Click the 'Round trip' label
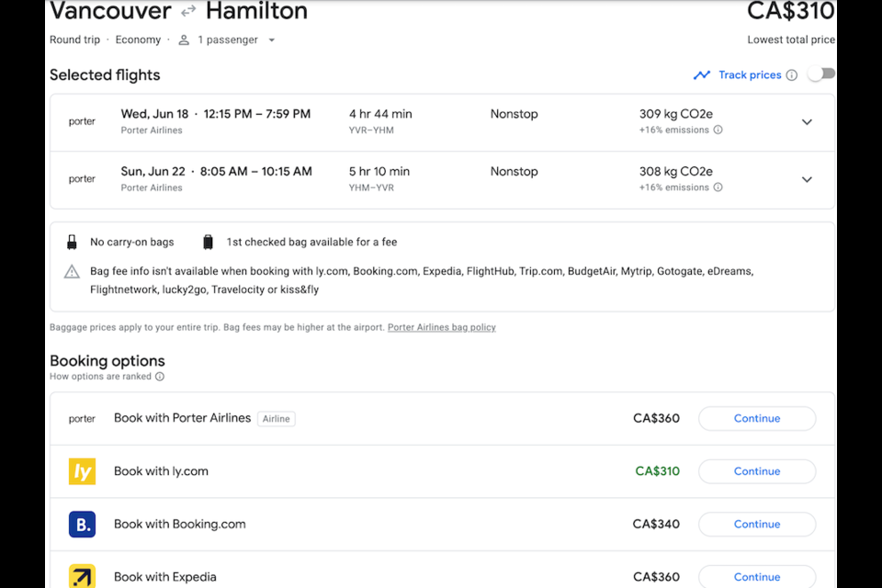The width and height of the screenshot is (882, 588). coord(74,40)
